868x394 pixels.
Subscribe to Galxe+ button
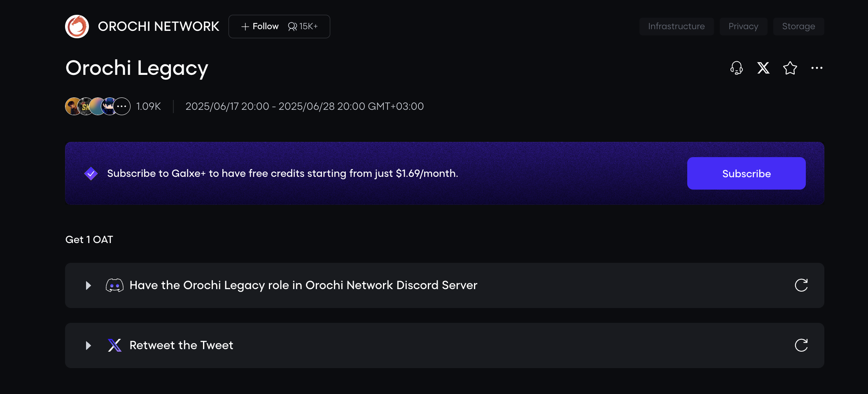point(747,174)
